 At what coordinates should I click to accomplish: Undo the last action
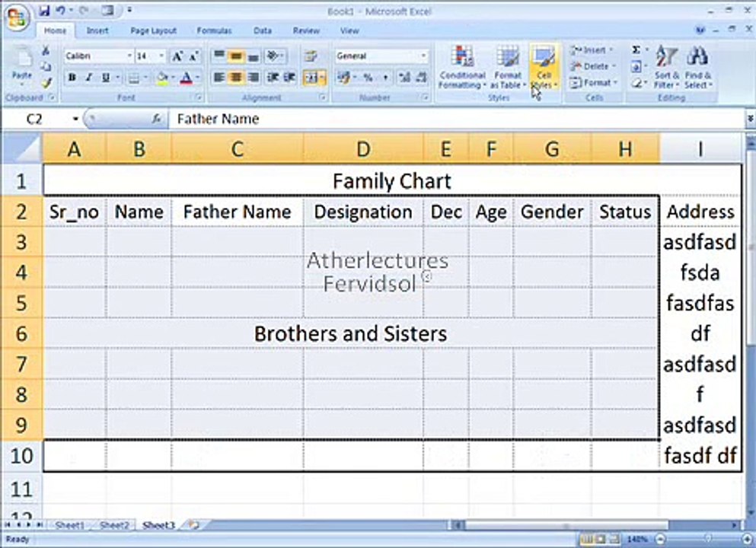[61, 11]
